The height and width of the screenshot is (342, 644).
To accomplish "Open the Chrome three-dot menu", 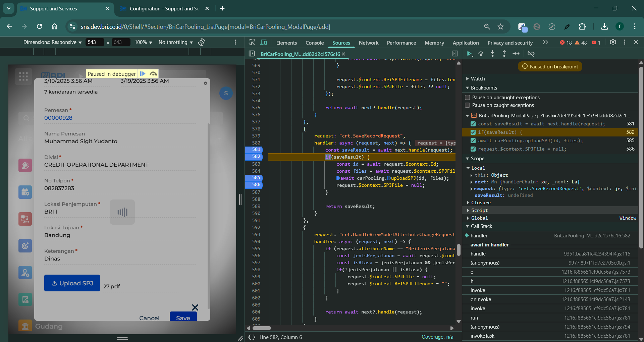I will [635, 26].
